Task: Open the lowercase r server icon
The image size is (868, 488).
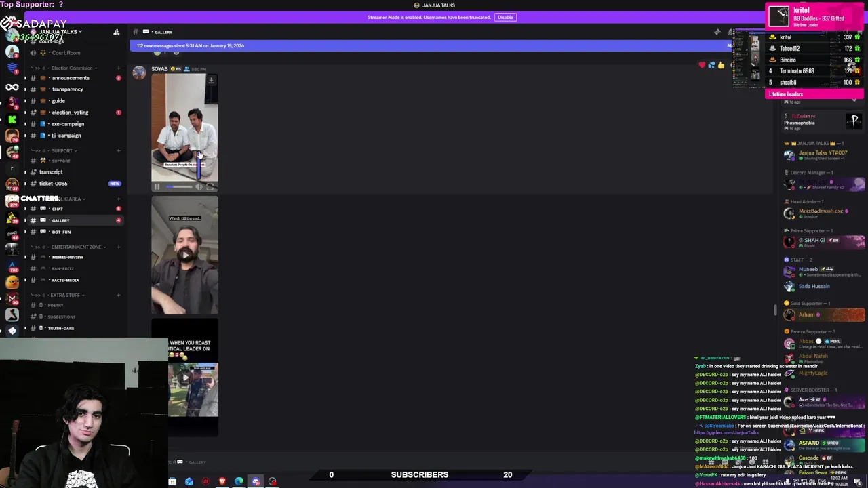Action: pyautogui.click(x=12, y=168)
